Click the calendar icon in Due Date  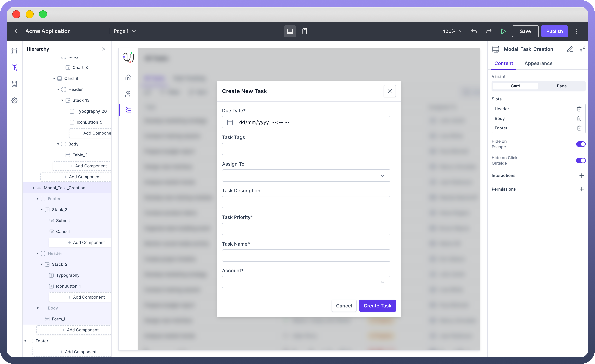pos(230,122)
